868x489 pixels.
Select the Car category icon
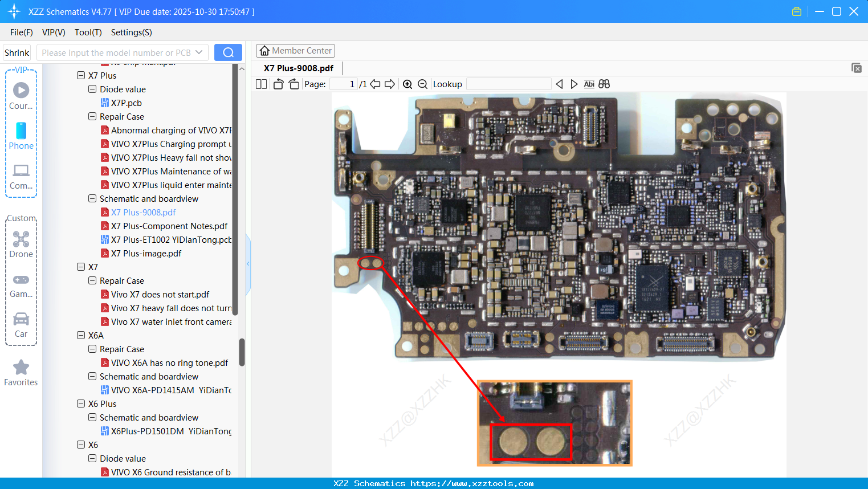coord(21,325)
